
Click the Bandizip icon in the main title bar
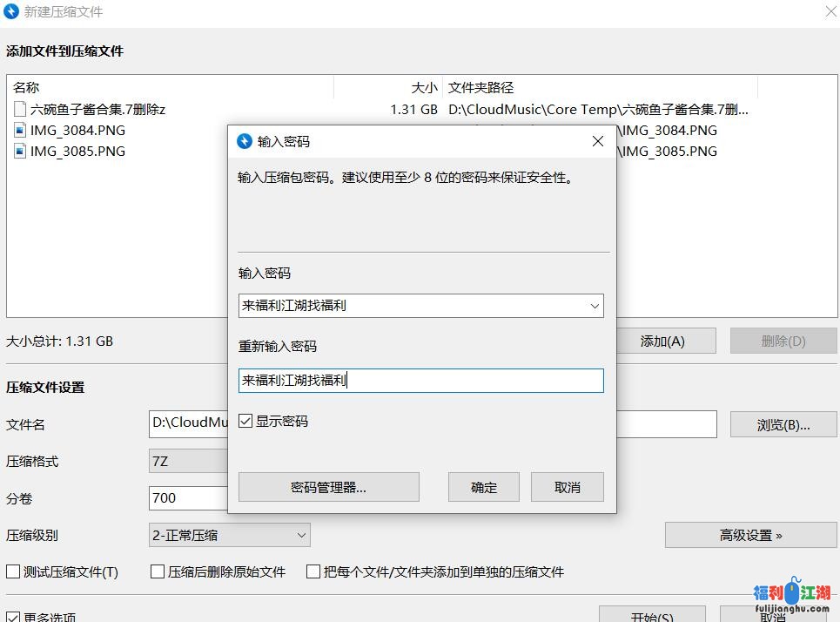point(11,11)
